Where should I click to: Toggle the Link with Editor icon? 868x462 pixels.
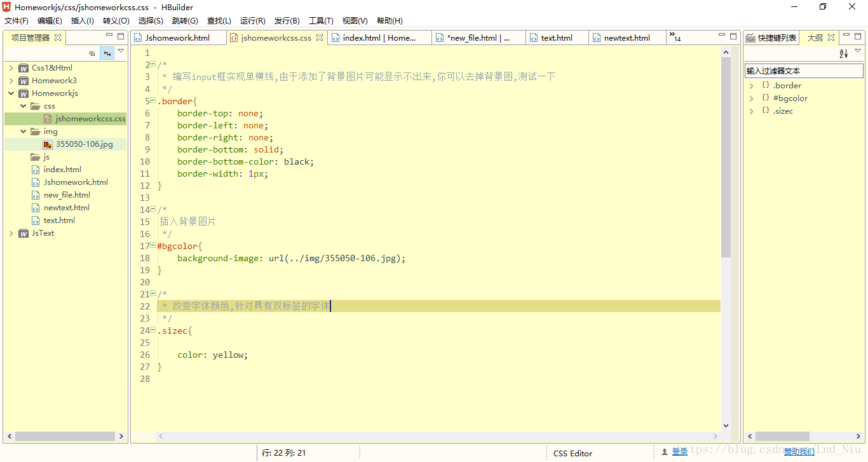click(107, 53)
